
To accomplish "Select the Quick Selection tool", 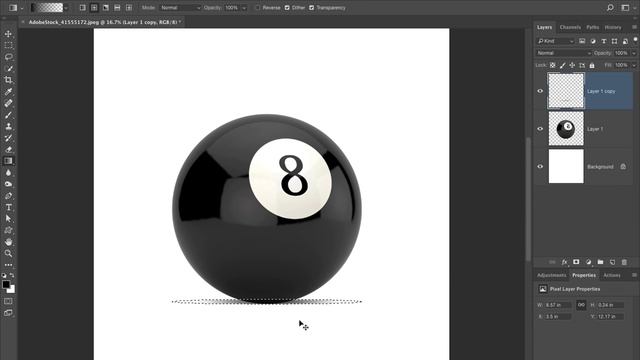I will pyautogui.click(x=8, y=69).
